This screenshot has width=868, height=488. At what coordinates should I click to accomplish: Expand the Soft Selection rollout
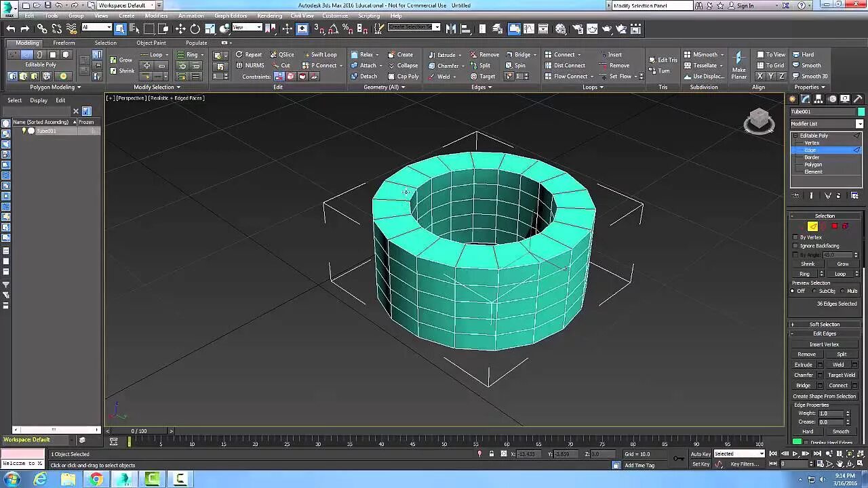click(825, 325)
